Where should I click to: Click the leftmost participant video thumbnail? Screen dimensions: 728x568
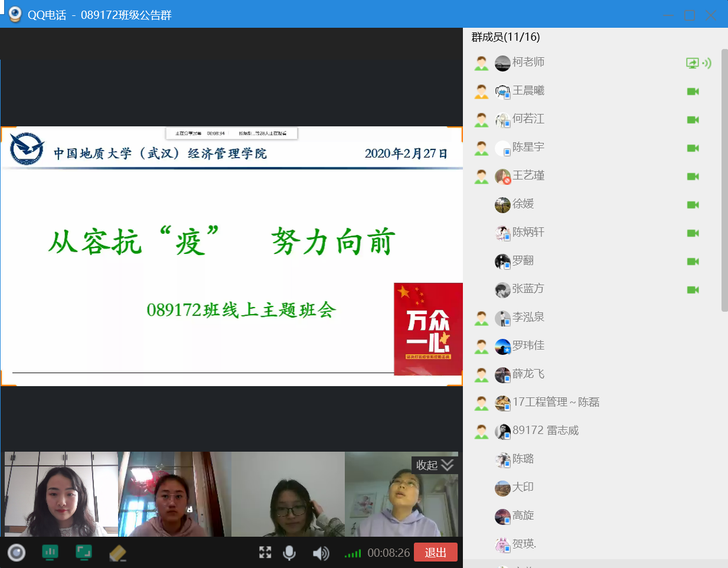(x=61, y=494)
